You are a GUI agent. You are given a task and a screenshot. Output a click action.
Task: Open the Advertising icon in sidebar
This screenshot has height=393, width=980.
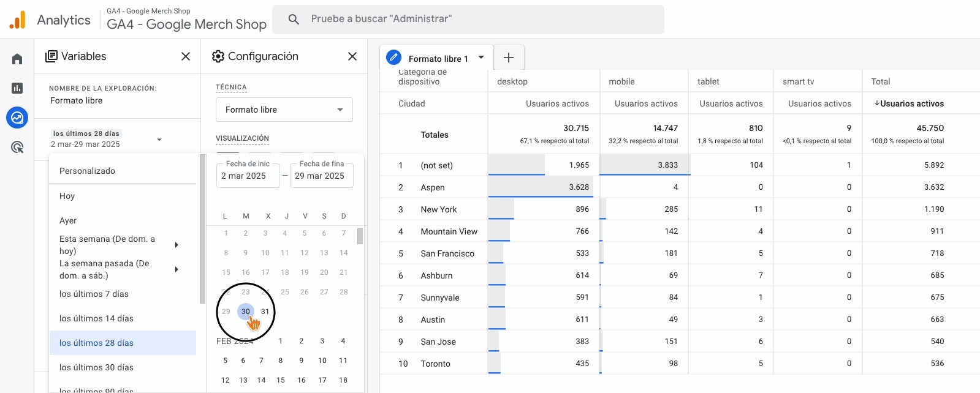17,147
